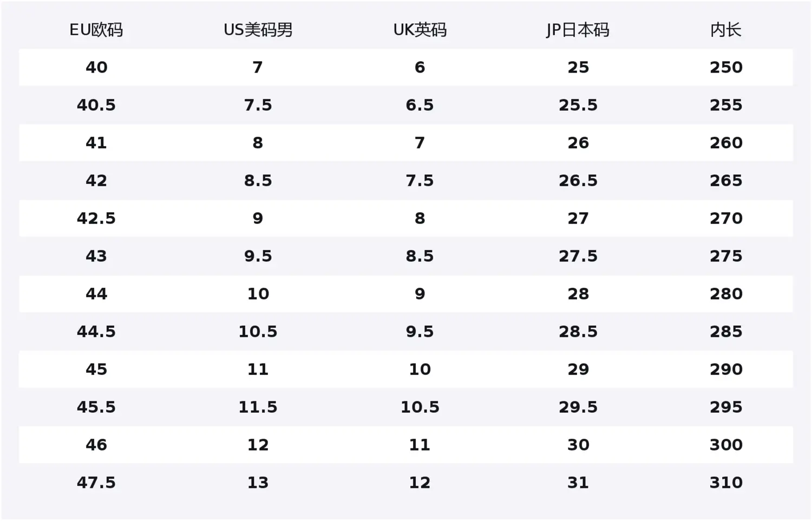Select EU size 47.5 cell

96,483
